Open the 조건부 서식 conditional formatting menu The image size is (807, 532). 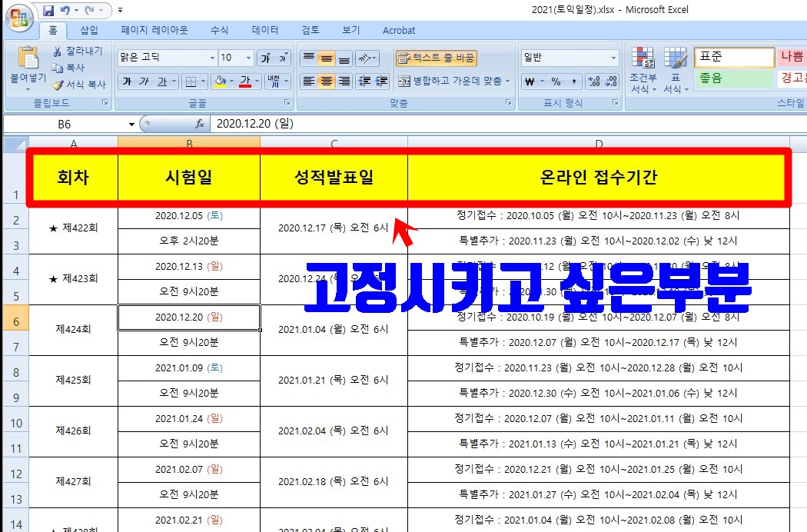pyautogui.click(x=643, y=69)
